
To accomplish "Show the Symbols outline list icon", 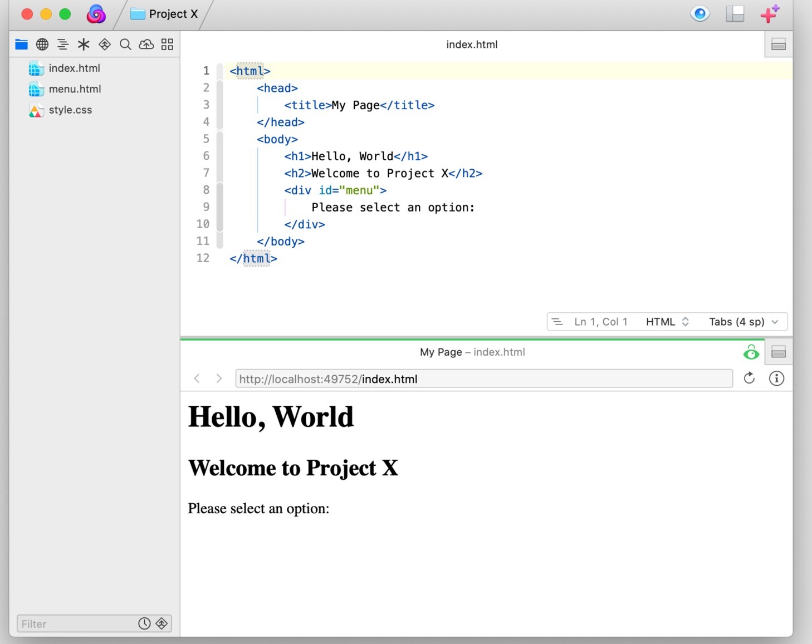I will [63, 45].
